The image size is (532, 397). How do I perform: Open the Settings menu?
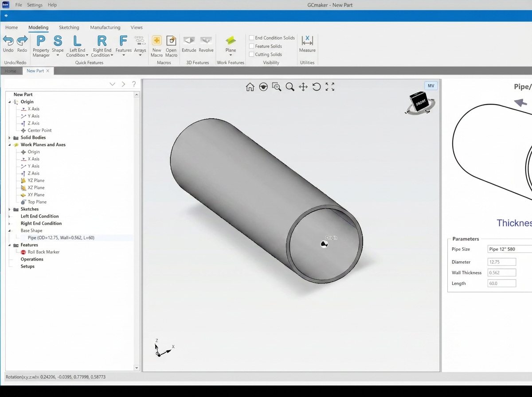(35, 5)
